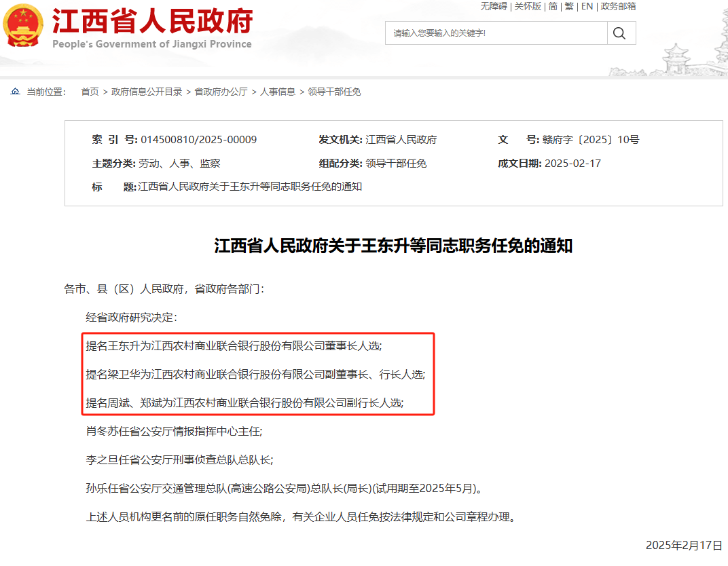Navigate to 省政府办公厅 breadcrumb
This screenshot has width=728, height=566.
pos(221,92)
